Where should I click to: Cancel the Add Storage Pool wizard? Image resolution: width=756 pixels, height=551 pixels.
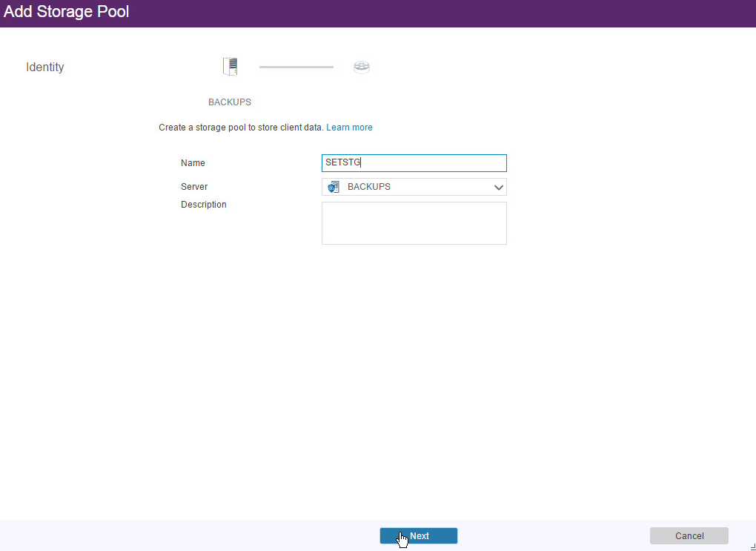pyautogui.click(x=689, y=535)
